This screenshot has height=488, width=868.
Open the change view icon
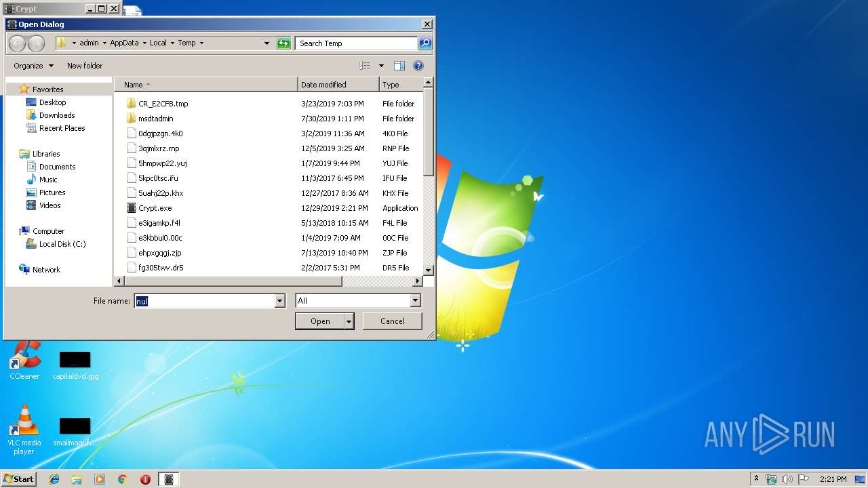click(x=365, y=66)
